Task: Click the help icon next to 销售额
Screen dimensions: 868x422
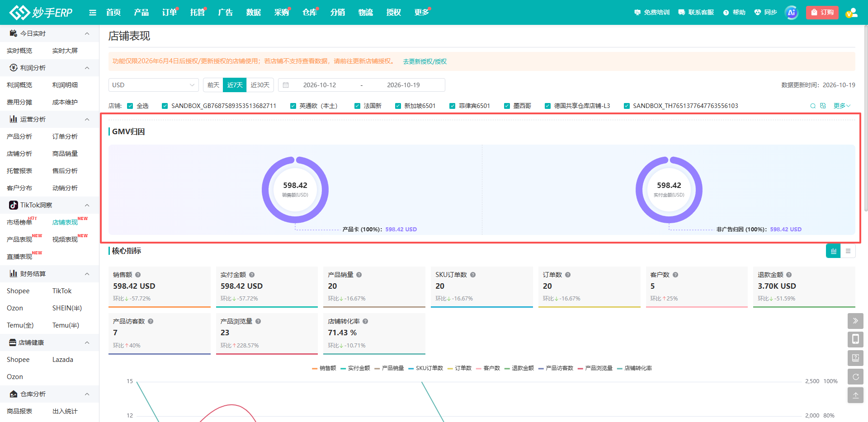Action: click(138, 275)
